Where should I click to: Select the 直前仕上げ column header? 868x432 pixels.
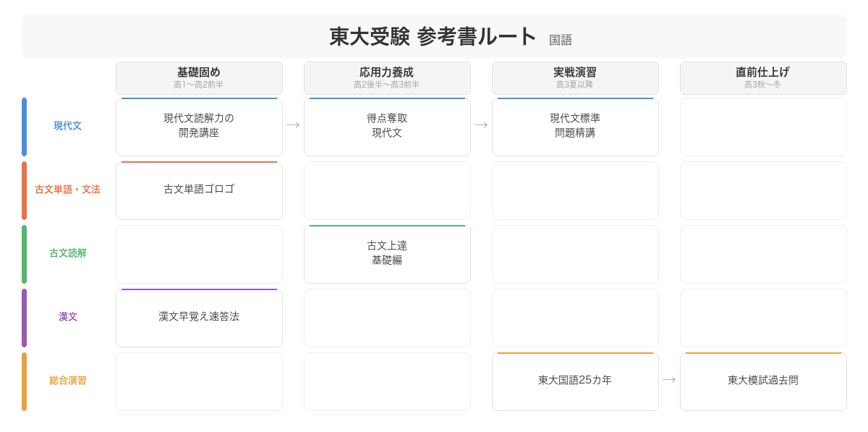coord(763,78)
